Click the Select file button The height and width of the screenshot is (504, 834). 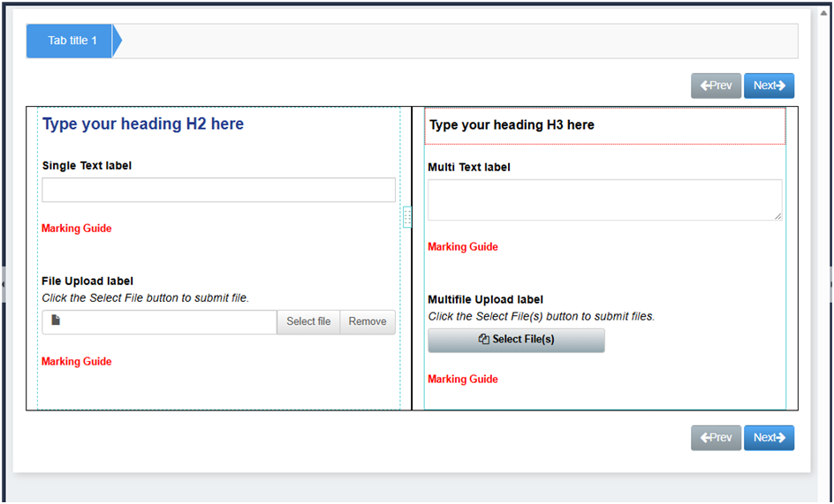coord(308,322)
